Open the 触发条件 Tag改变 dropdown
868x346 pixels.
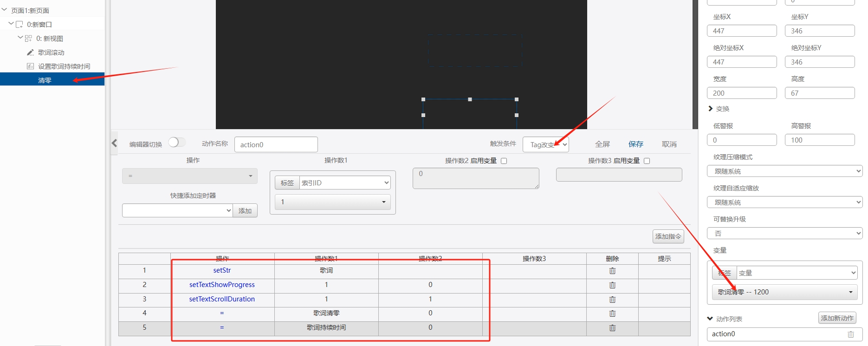545,144
